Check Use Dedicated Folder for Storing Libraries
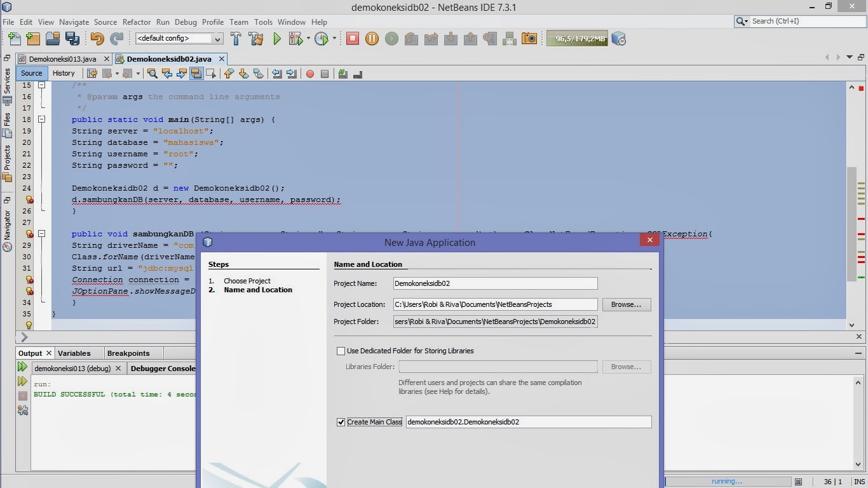 tap(341, 351)
